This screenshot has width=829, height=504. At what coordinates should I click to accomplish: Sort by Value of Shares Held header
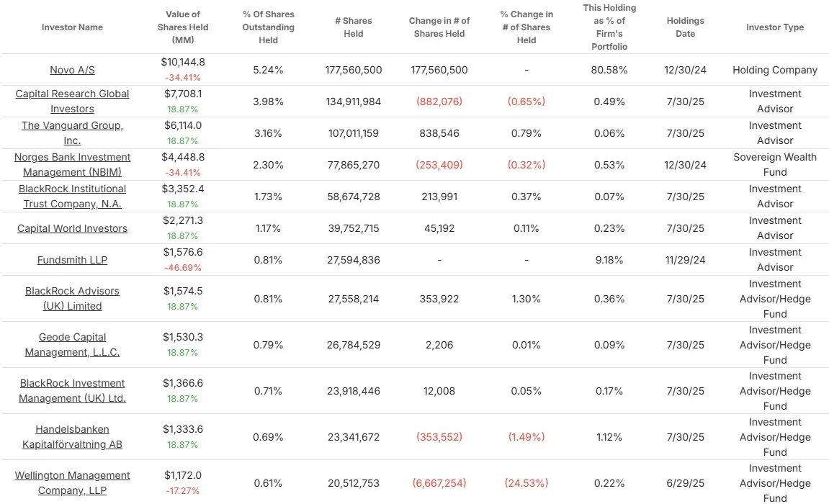183,27
